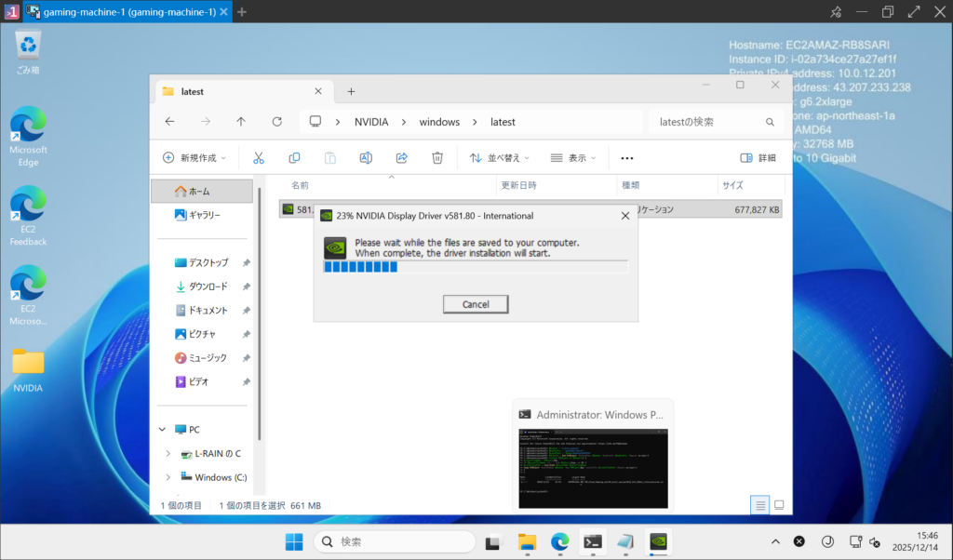Open NVIDIA installer from the taskbar

coord(658,541)
